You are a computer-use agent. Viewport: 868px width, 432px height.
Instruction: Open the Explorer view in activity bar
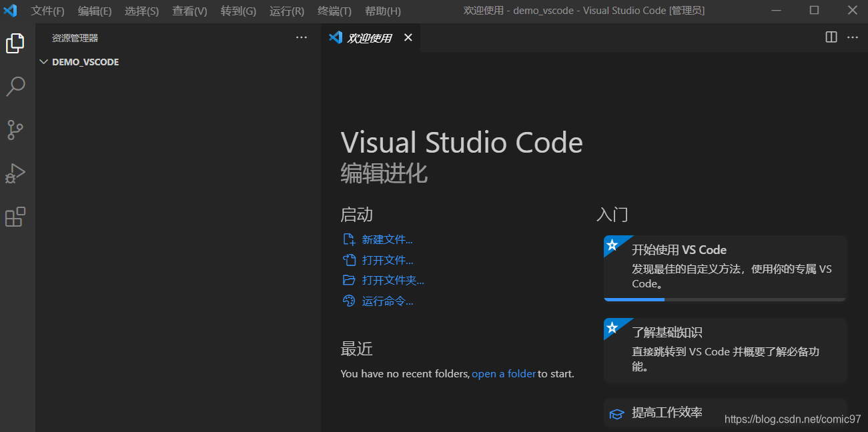(15, 43)
